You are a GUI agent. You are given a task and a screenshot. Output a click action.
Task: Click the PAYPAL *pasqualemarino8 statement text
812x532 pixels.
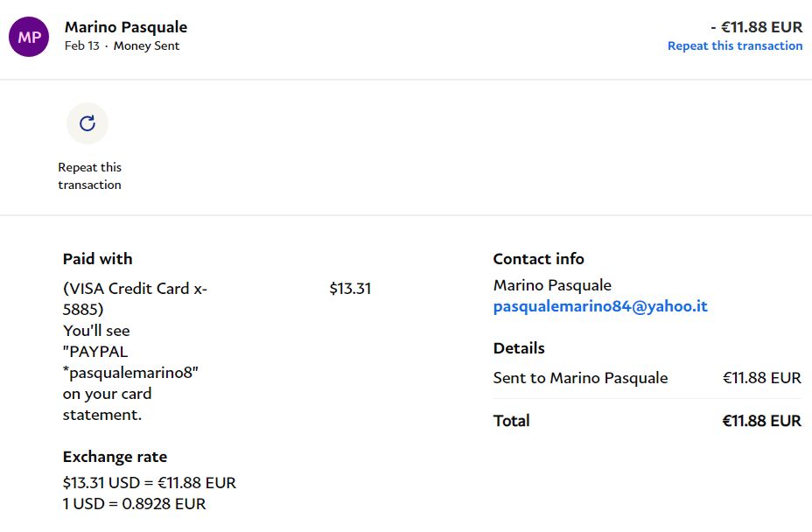tap(131, 362)
